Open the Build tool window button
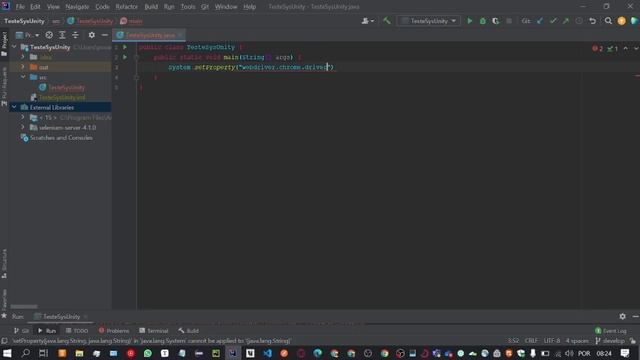This screenshot has height=360, width=640. point(189,331)
